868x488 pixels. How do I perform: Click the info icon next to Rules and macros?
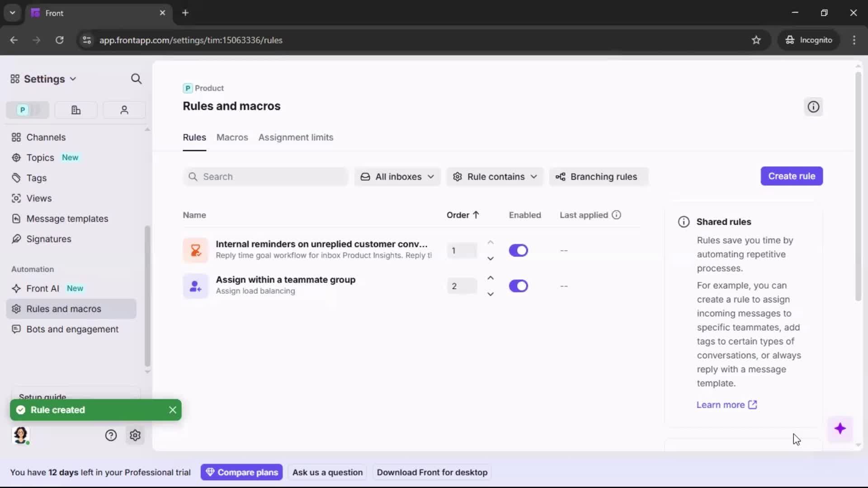coord(813,107)
